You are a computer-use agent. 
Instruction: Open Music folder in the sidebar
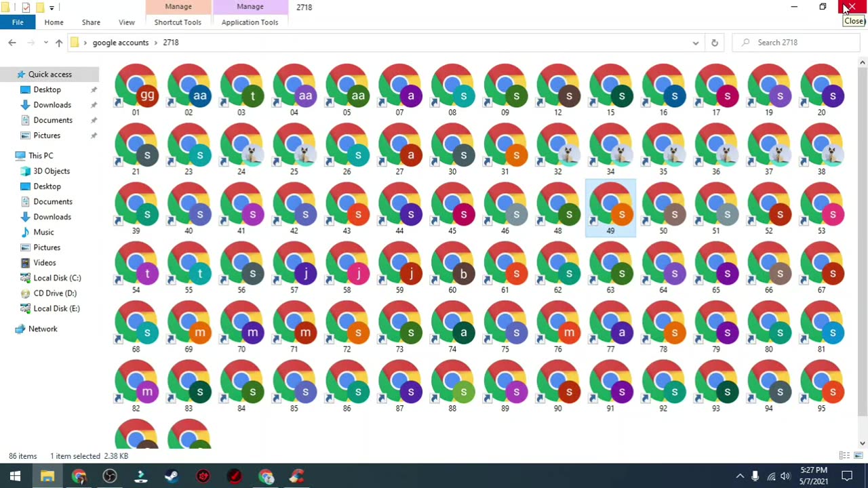[x=43, y=232]
